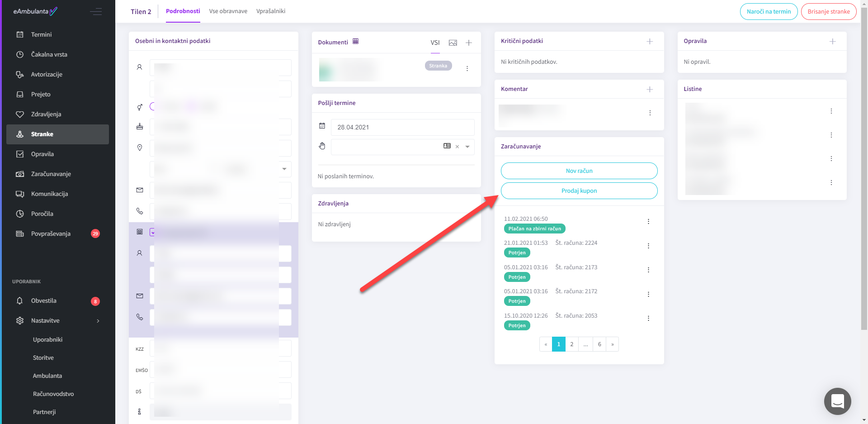Open the Vprašalniki tab
Screen dimensions: 868x424
click(270, 11)
